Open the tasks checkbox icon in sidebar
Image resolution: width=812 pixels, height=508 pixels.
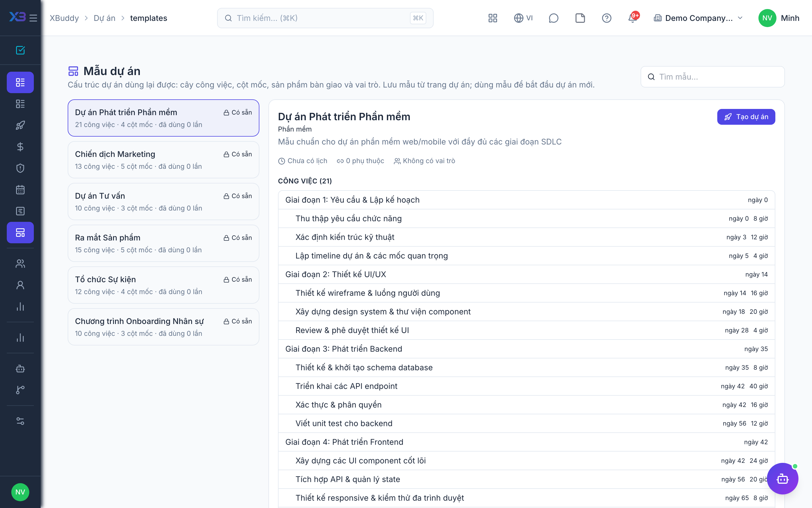point(20,50)
